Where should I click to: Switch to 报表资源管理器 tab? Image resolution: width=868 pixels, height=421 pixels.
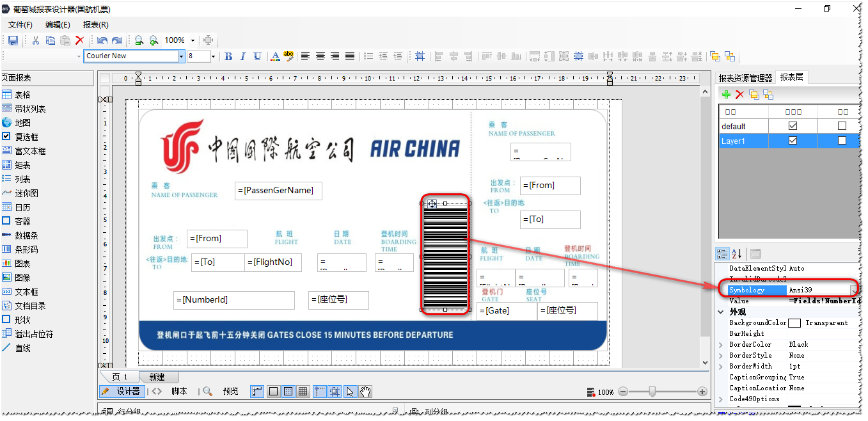(x=745, y=77)
